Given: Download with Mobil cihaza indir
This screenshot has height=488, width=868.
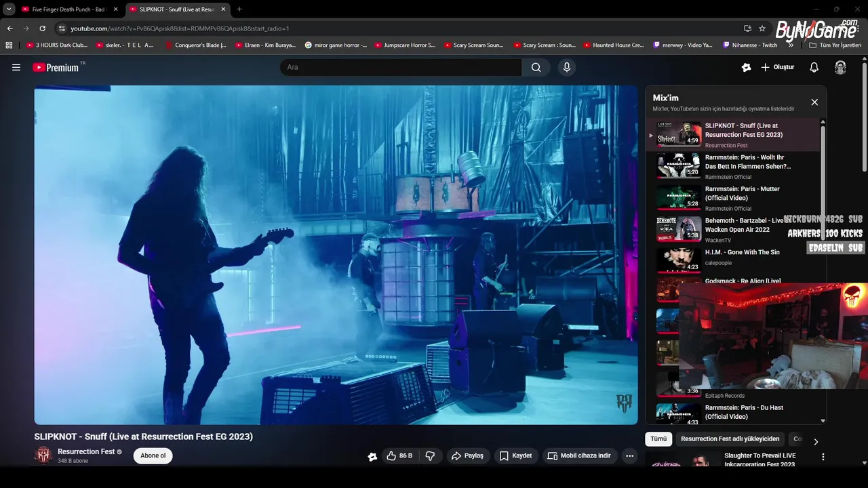Looking at the screenshot, I should click(579, 455).
